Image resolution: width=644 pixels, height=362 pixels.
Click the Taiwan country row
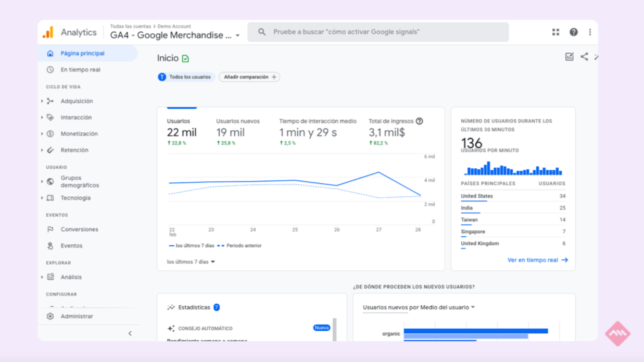pos(513,220)
